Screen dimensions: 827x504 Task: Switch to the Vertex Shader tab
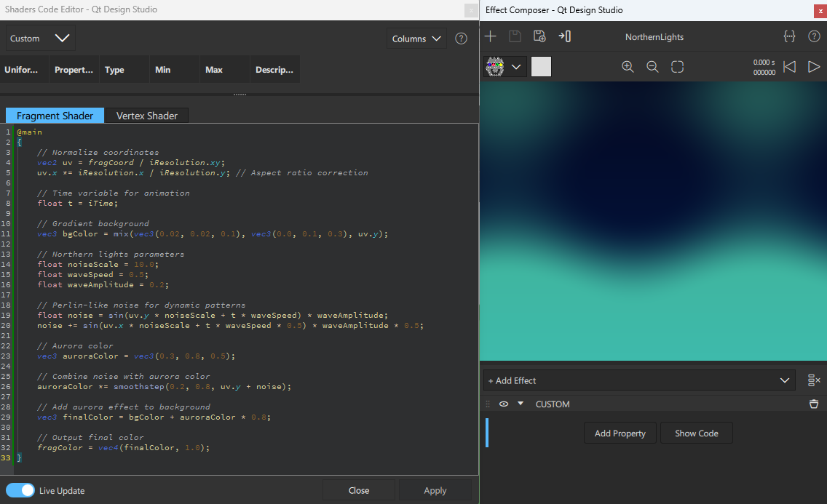tap(146, 115)
